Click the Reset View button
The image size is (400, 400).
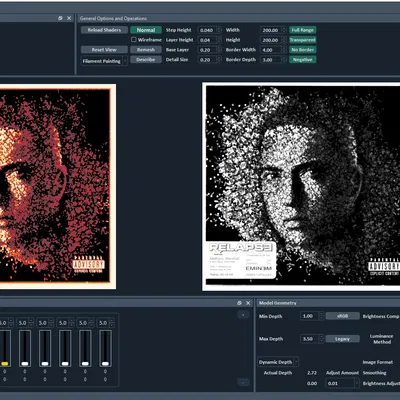104,50
